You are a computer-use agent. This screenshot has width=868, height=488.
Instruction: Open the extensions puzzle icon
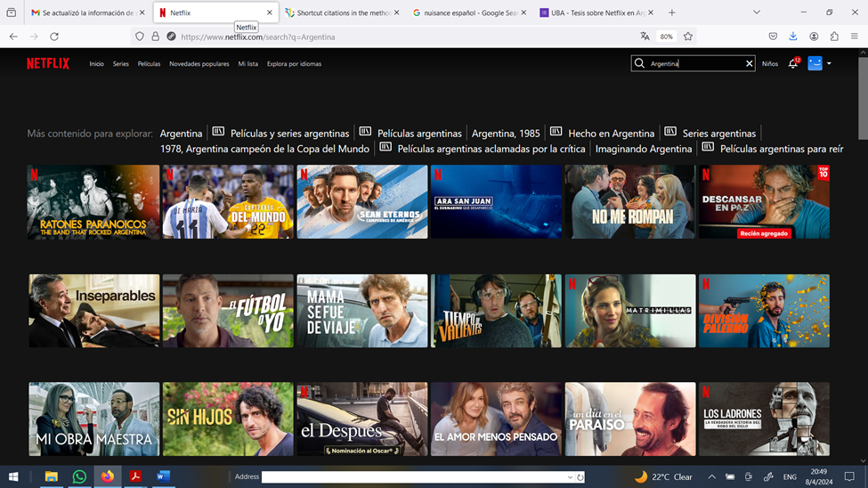point(834,37)
